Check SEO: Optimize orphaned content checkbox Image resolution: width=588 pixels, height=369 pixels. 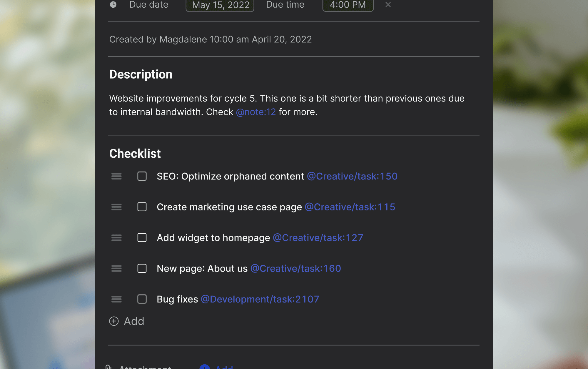pos(142,176)
